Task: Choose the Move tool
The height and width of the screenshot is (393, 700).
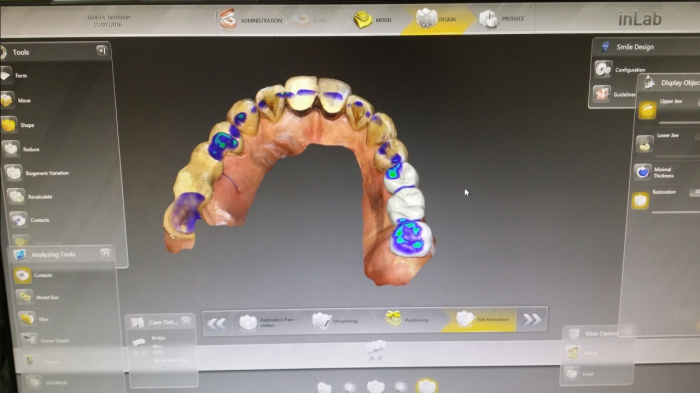Action: 16,100
